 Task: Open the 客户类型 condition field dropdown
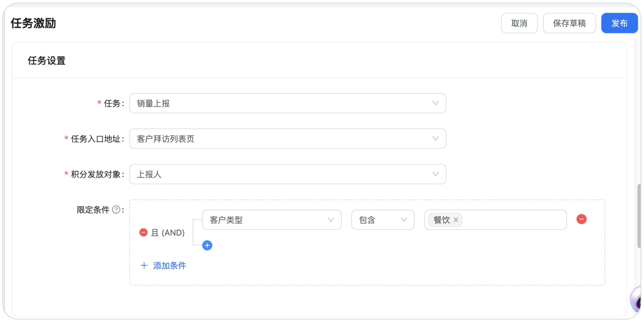[x=271, y=220]
